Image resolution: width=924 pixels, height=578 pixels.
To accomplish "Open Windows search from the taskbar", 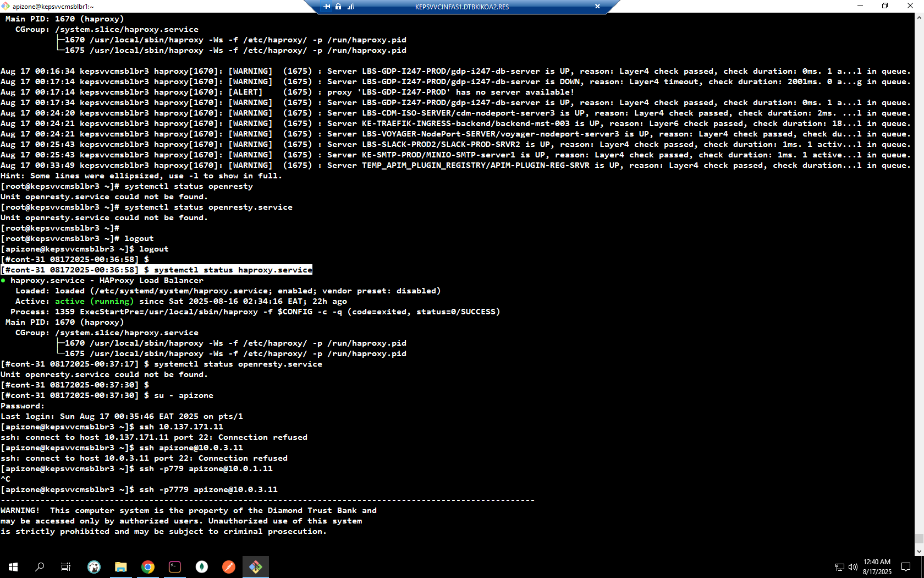I will (40, 566).
